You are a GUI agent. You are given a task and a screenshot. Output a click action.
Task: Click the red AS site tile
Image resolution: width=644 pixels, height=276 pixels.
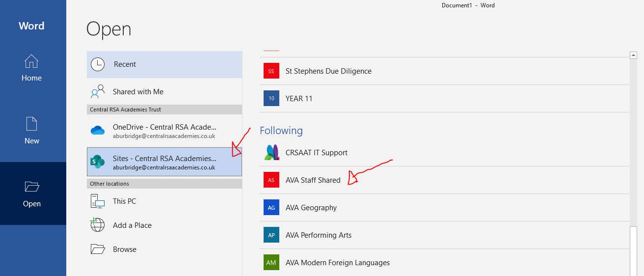271,180
